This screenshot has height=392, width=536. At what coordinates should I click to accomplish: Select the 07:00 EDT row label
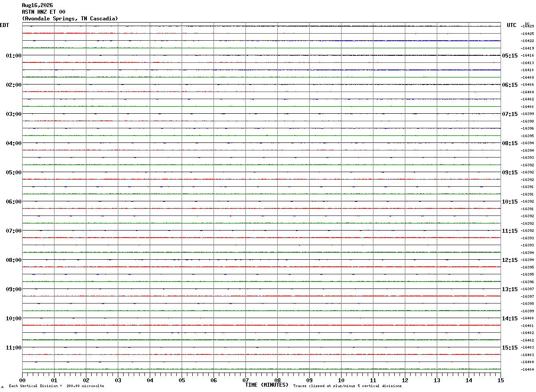tap(13, 231)
